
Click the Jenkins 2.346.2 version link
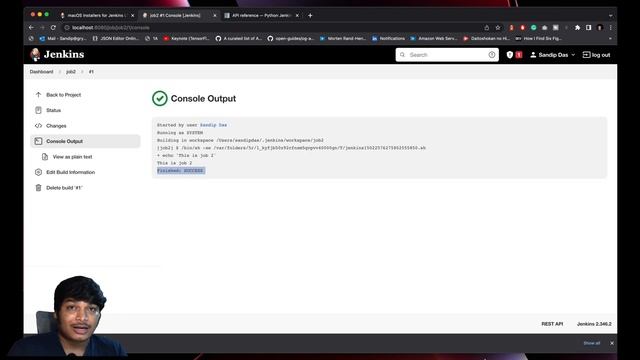(x=594, y=324)
